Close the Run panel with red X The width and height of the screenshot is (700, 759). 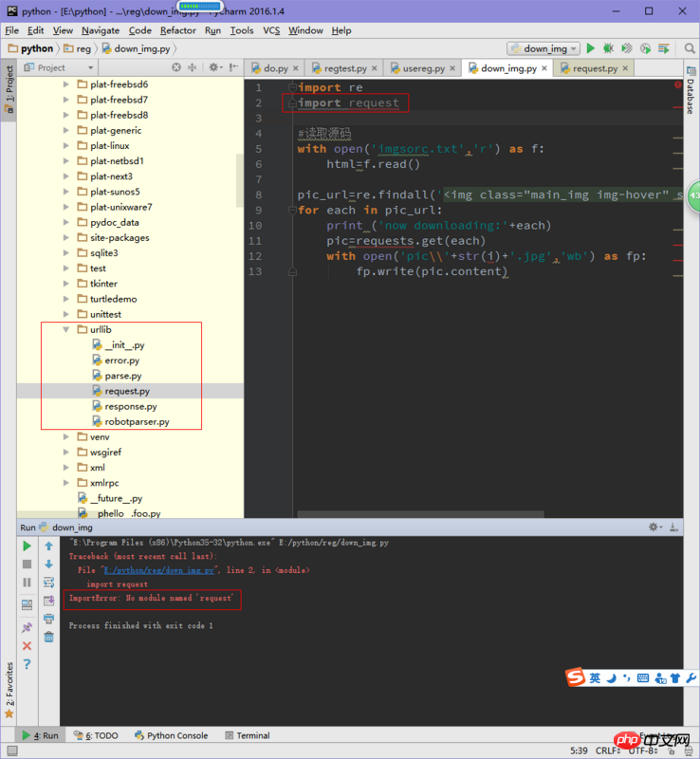tap(27, 646)
